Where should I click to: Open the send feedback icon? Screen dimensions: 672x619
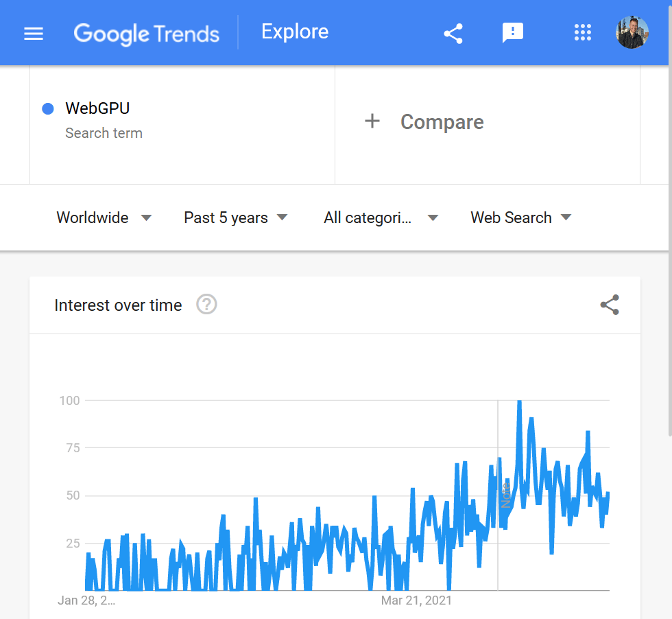[513, 33]
